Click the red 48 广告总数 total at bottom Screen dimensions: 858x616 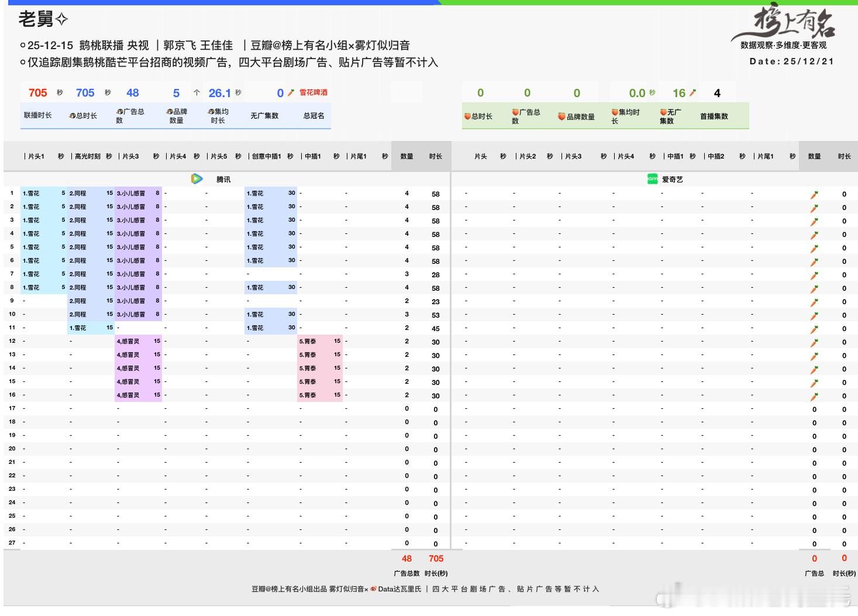(x=407, y=559)
